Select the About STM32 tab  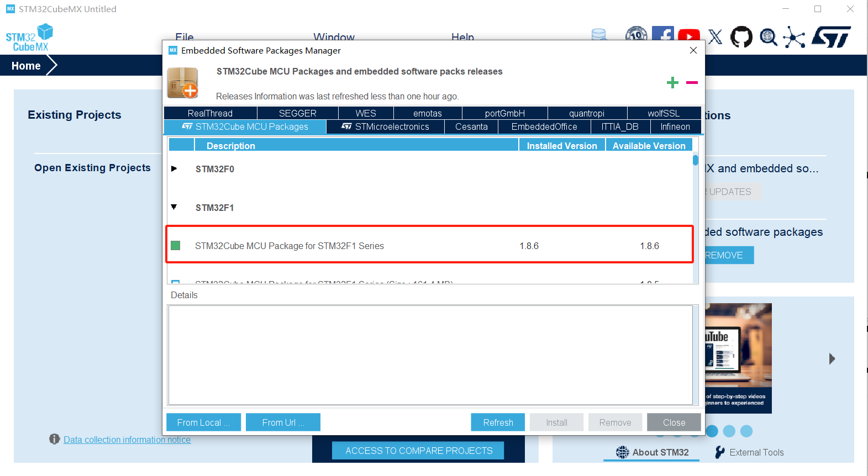[653, 452]
